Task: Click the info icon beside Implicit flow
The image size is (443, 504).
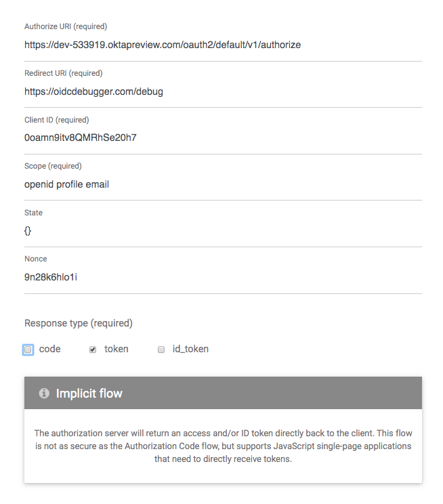Action: pyautogui.click(x=44, y=393)
